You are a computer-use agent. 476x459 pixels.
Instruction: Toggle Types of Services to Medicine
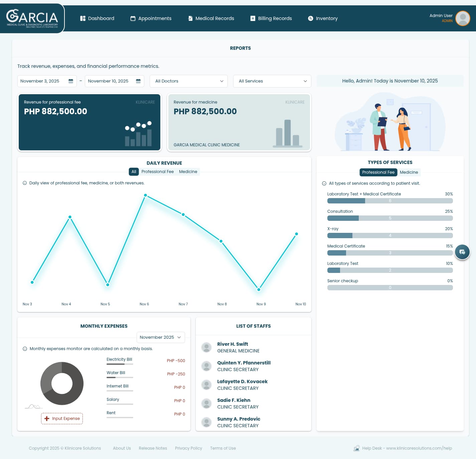point(409,172)
